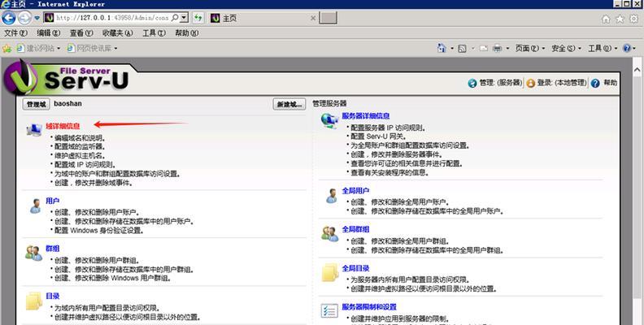Click the RSS feeds icon
This screenshot has height=325, width=644.
pos(462,49)
